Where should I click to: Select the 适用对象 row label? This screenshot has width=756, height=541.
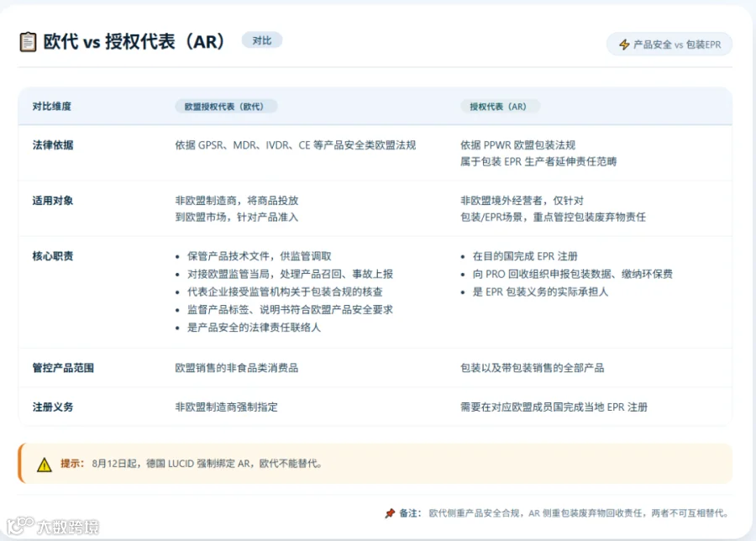point(53,201)
